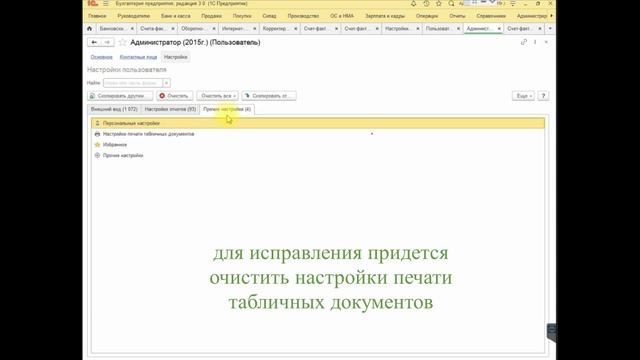Navigate forward with the right arrow
Viewport: 640px width, 360px height.
[x=107, y=42]
